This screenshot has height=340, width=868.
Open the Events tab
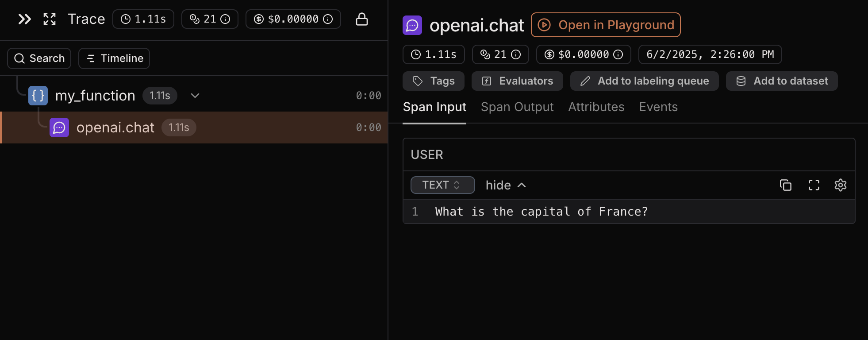[658, 107]
